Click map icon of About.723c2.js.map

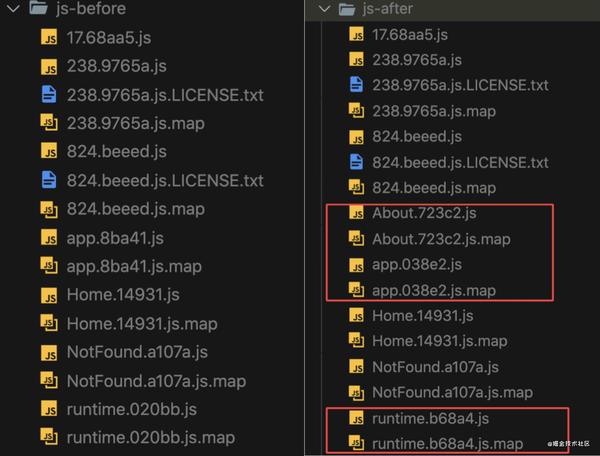[356, 239]
